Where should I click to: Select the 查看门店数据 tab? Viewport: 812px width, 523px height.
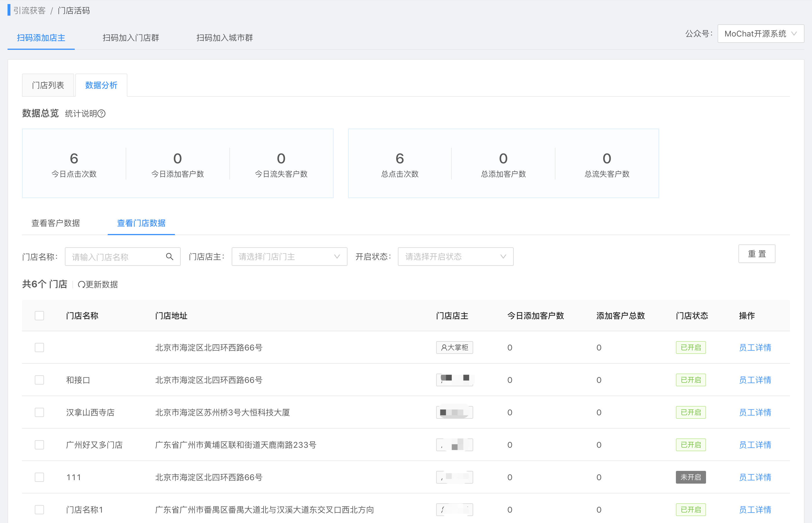[x=141, y=223]
